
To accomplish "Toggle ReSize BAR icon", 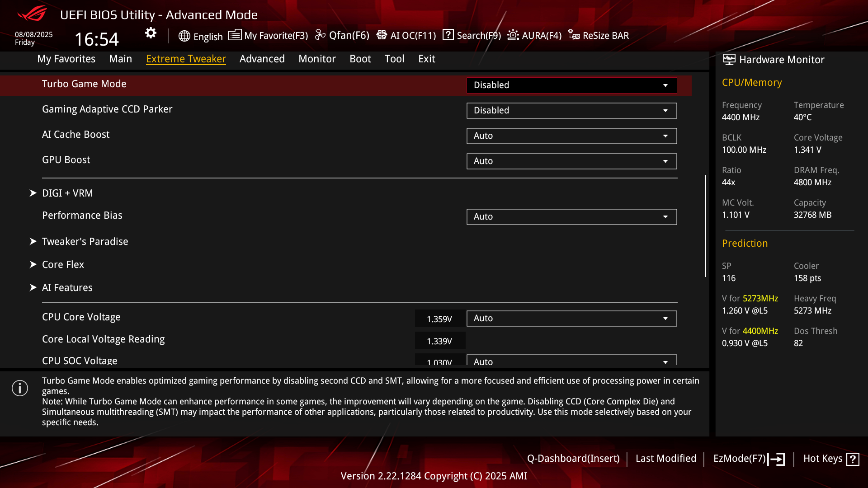I will (x=574, y=35).
